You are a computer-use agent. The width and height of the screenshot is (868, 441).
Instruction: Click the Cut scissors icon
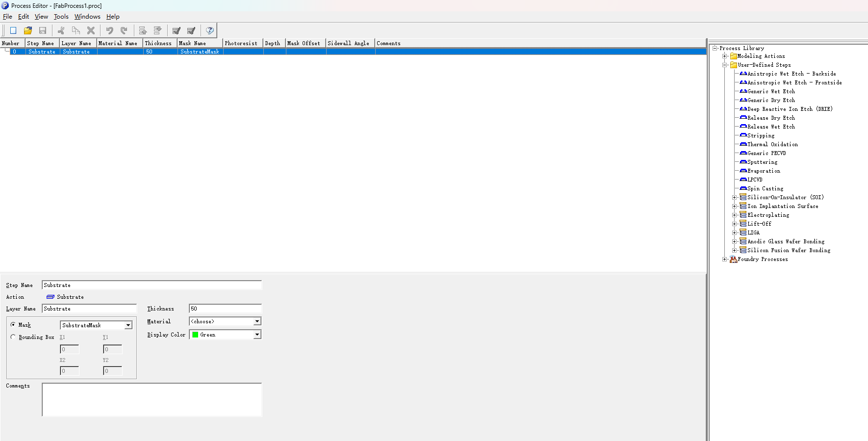pos(61,30)
